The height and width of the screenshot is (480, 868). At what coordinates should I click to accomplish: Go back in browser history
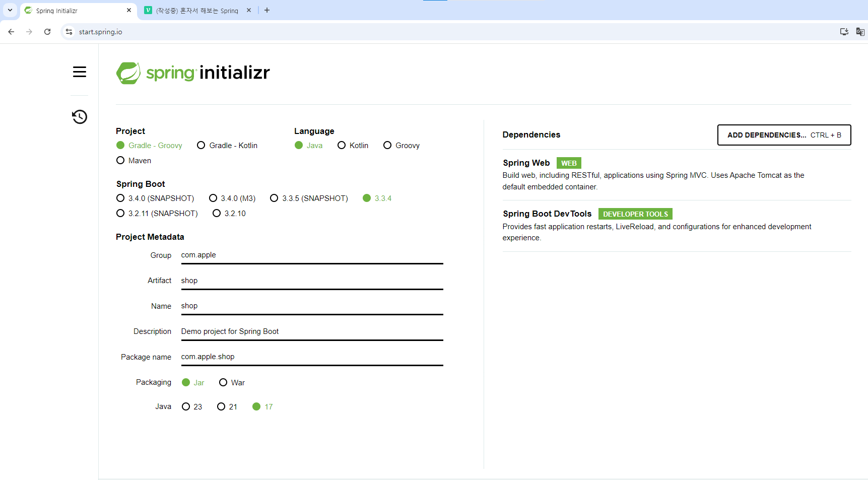(x=11, y=32)
